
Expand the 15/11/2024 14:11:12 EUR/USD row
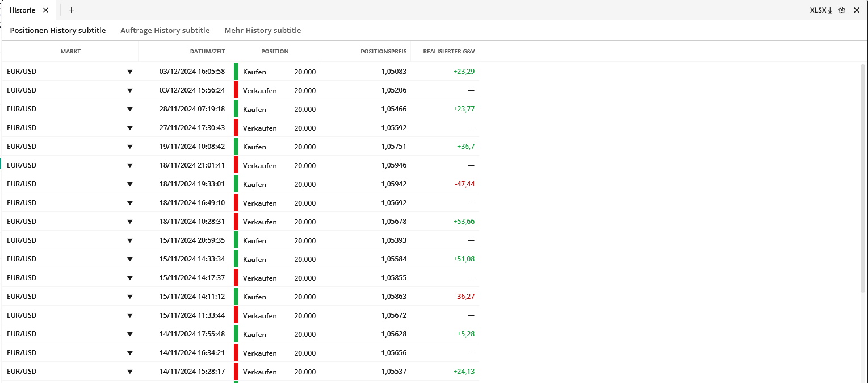[129, 297]
